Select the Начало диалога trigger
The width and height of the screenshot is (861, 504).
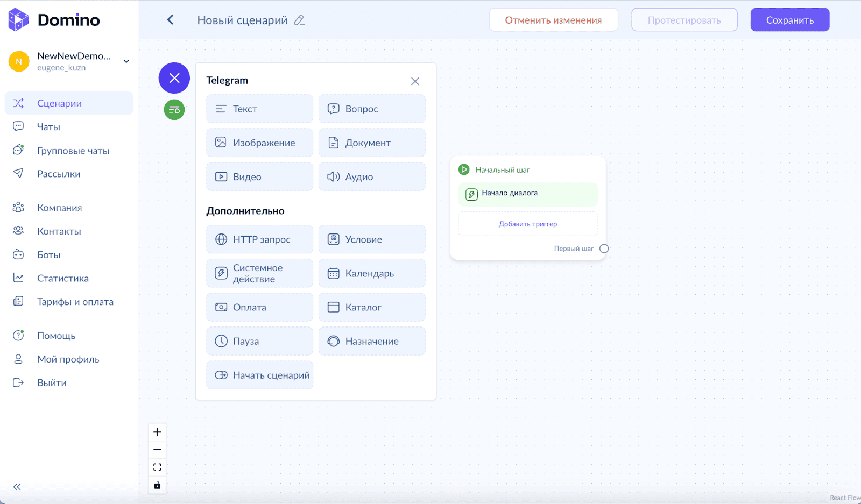(x=528, y=194)
